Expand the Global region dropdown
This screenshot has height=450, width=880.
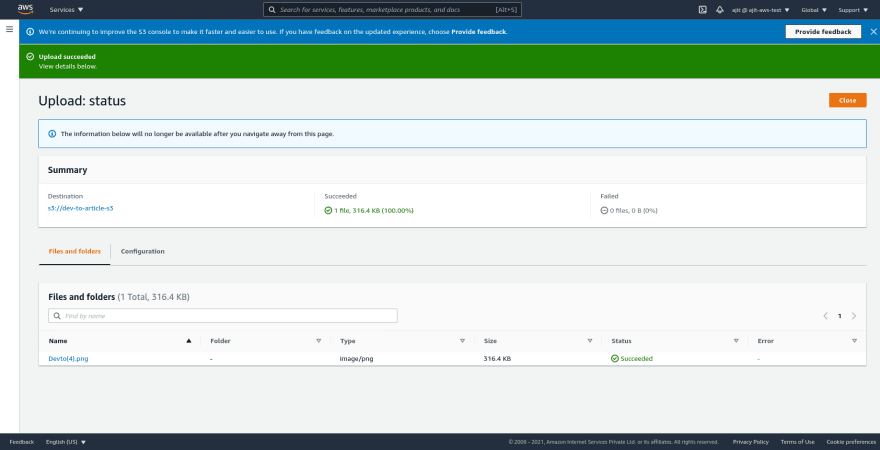[814, 10]
